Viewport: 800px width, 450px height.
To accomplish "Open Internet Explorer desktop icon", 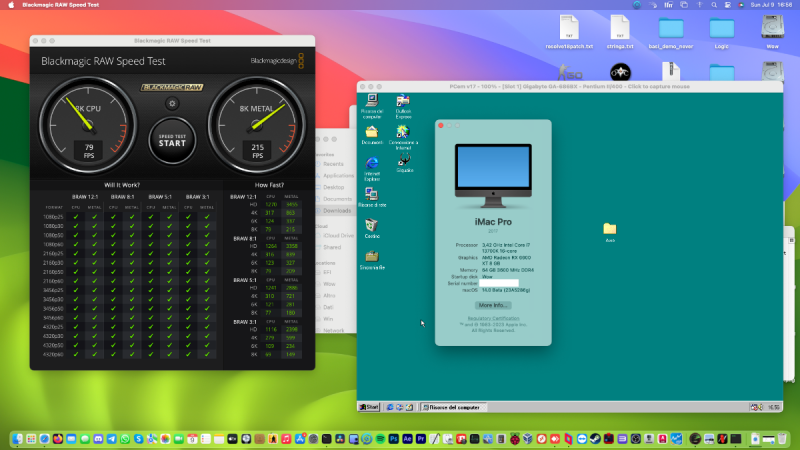I will pyautogui.click(x=372, y=164).
